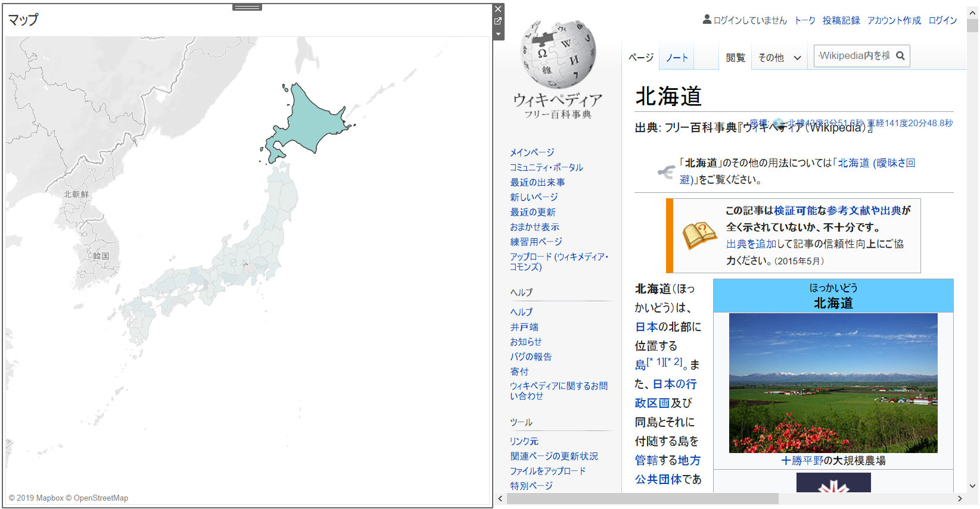Screen dimensions: 980x509
Task: Open 練習用ページ sidebar link
Action: [x=536, y=242]
